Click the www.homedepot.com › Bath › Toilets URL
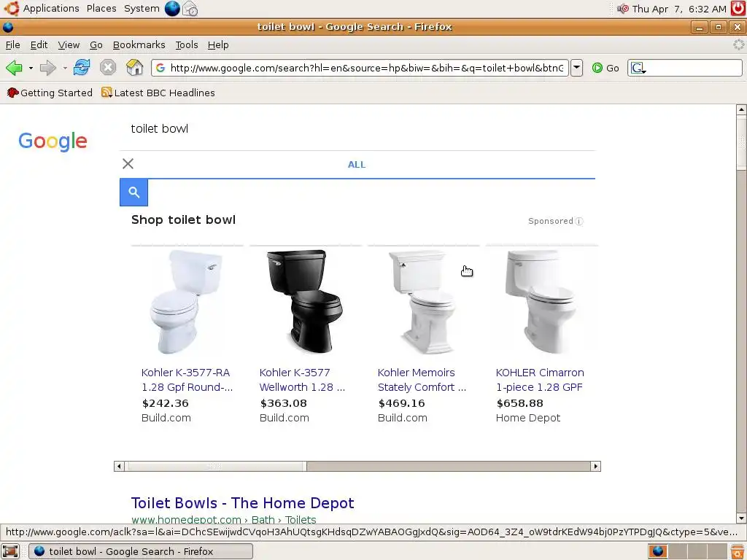The image size is (747, 560). 224,519
